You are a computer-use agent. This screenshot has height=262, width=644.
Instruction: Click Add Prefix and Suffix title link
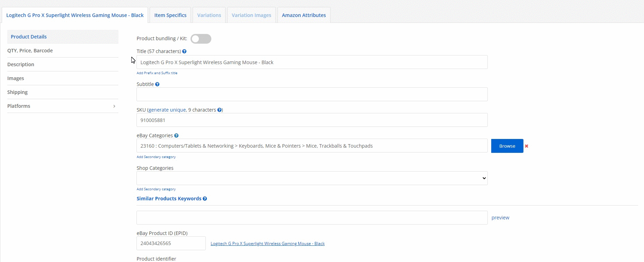(157, 73)
